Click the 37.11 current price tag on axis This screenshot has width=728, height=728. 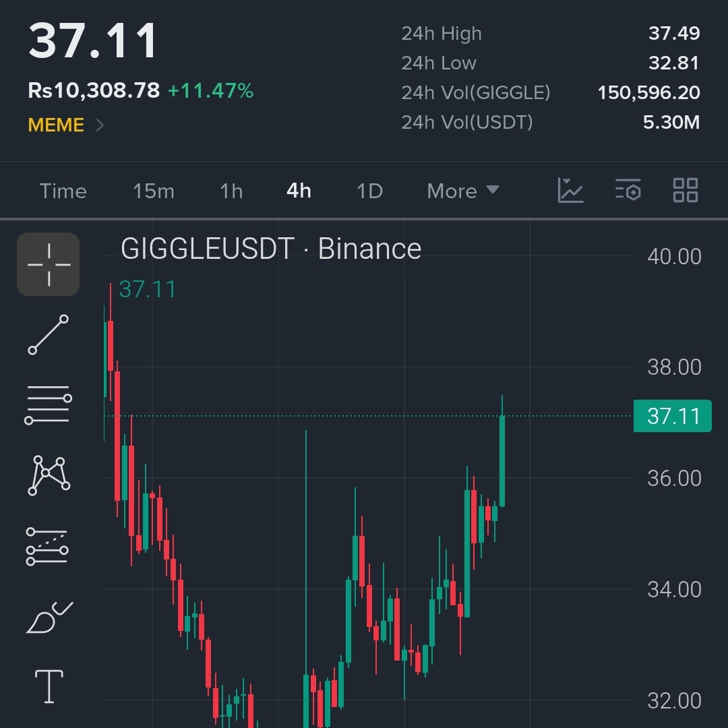pyautogui.click(x=672, y=416)
